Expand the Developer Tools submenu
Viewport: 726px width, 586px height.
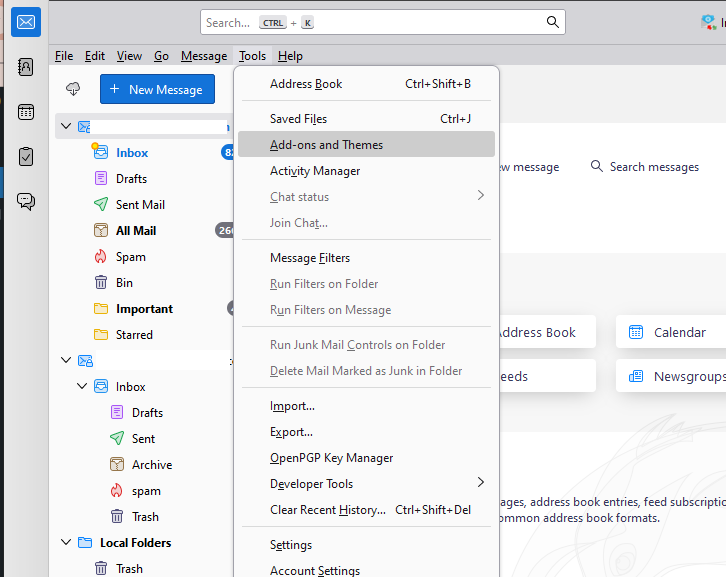click(481, 483)
